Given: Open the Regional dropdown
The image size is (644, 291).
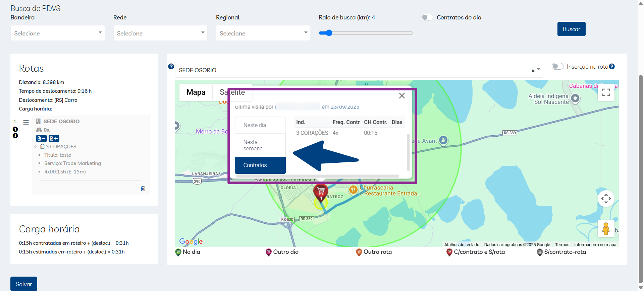Looking at the screenshot, I should point(263,33).
